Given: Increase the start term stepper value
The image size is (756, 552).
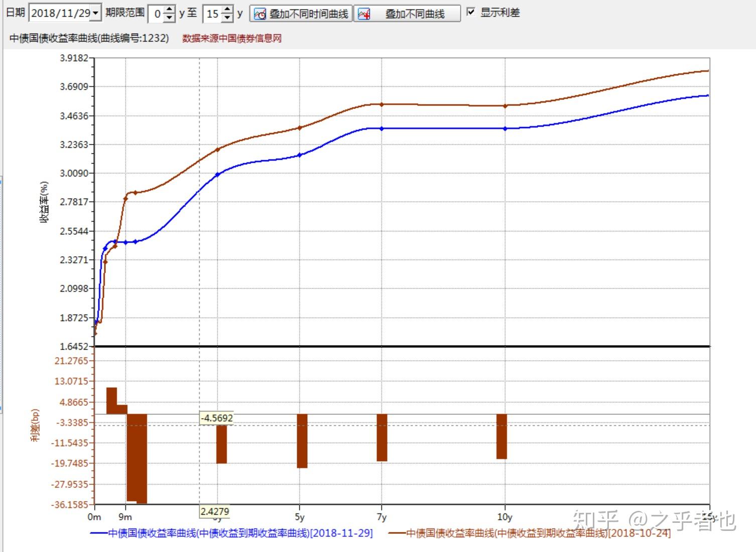Looking at the screenshot, I should pyautogui.click(x=170, y=9).
